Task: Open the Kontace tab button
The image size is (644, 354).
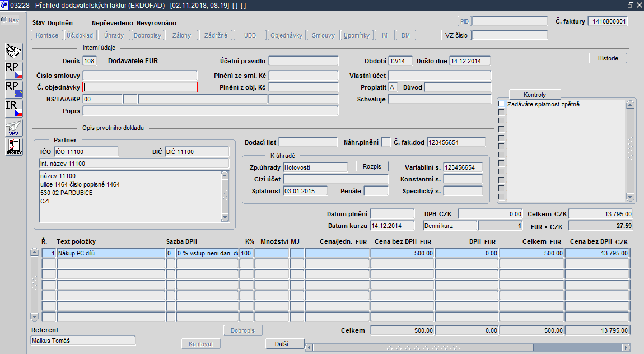Action: (47, 35)
